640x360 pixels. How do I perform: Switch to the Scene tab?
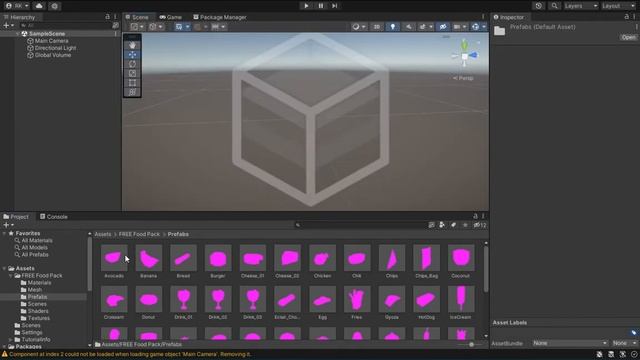pyautogui.click(x=137, y=17)
